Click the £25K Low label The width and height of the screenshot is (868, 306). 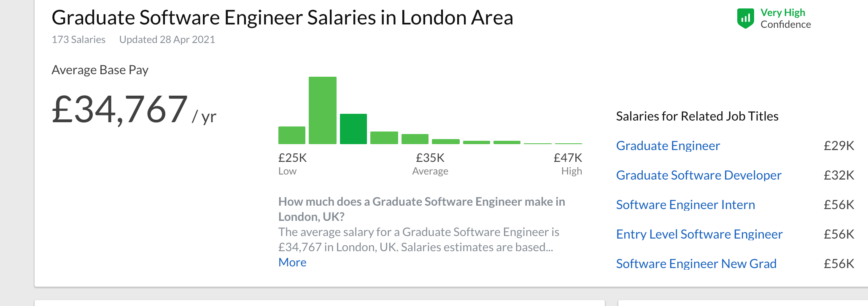[x=292, y=164]
